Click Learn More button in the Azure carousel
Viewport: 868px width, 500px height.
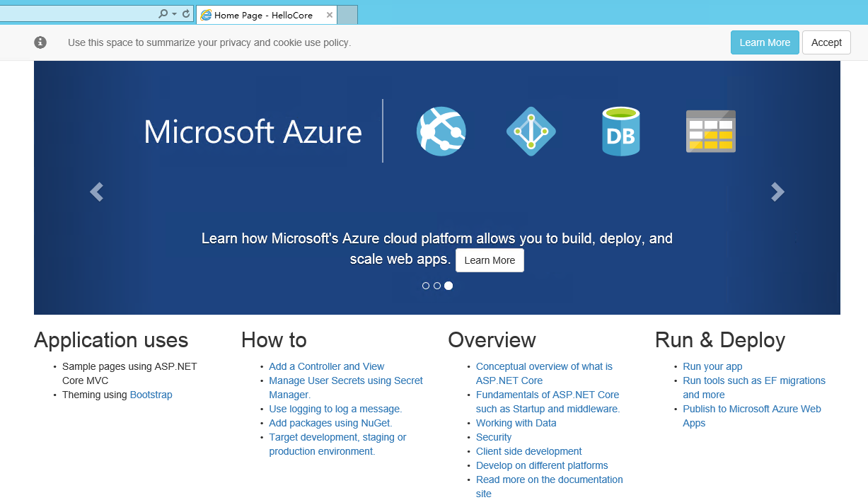pyautogui.click(x=490, y=260)
